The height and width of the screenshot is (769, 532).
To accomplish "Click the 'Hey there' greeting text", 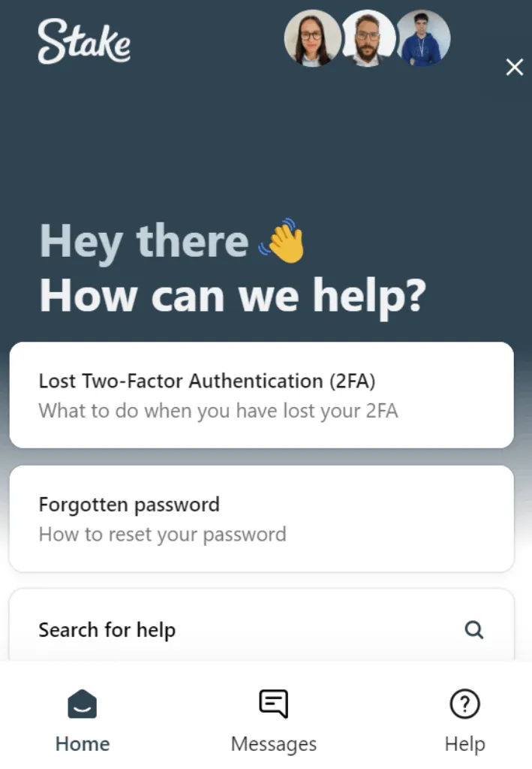I will [x=143, y=242].
